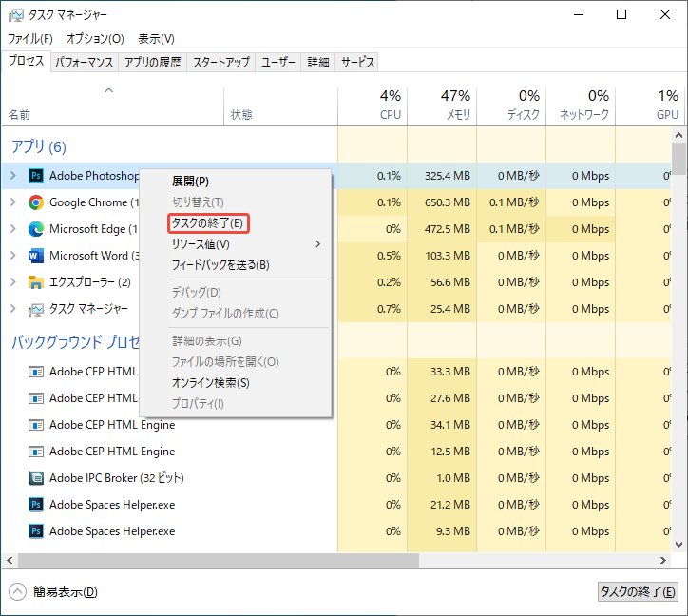688x616 pixels.
Task: Expand the タスク マネージャー process row
Action: click(12, 309)
